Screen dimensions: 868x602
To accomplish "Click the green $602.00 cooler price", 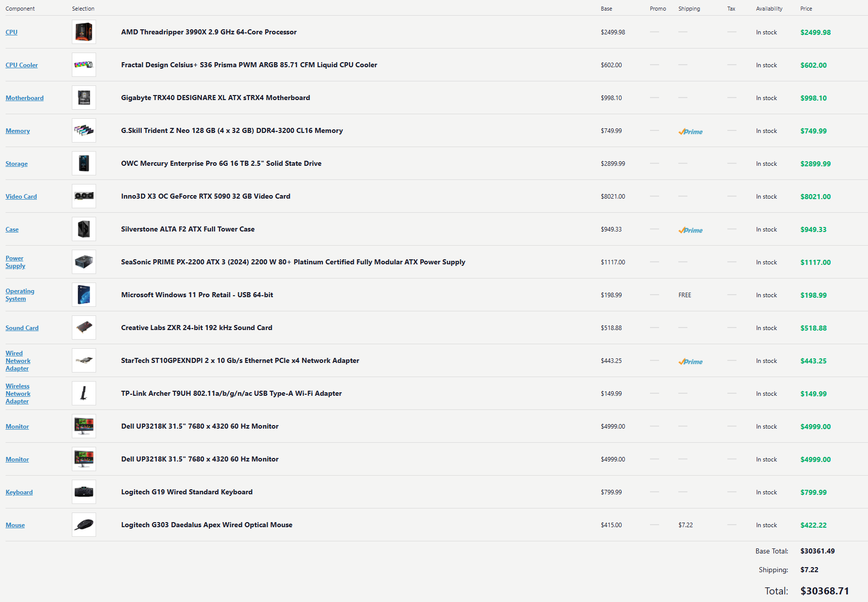I will tap(813, 65).
